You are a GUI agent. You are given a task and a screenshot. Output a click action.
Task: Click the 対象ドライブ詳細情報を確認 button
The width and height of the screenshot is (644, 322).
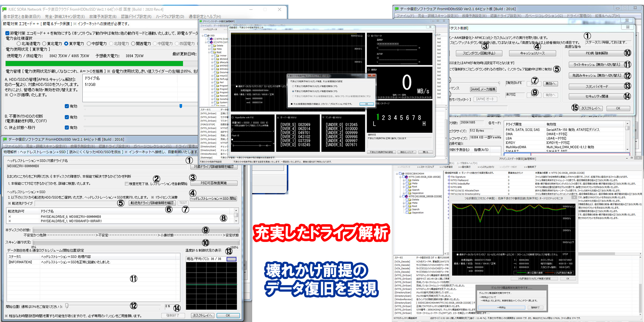[214, 167]
